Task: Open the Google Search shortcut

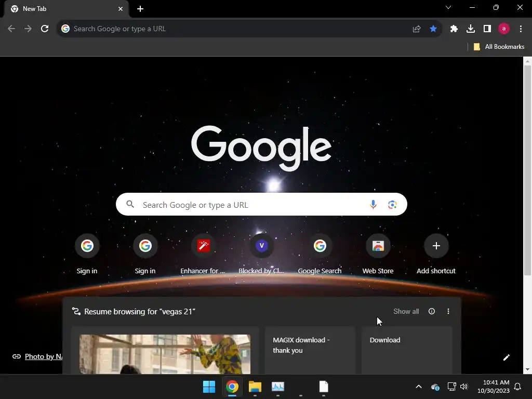Action: click(x=320, y=254)
